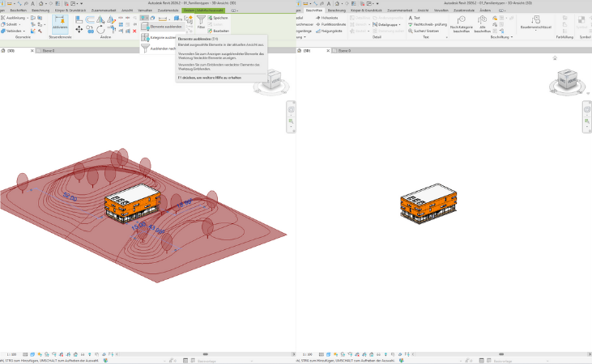This screenshot has width=592, height=364.
Task: Click the Bearbeiten selection button
Action: (219, 31)
